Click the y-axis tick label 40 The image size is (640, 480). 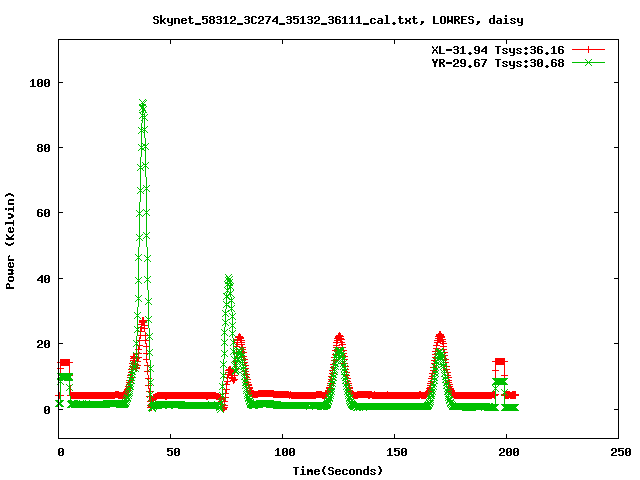pyautogui.click(x=43, y=279)
